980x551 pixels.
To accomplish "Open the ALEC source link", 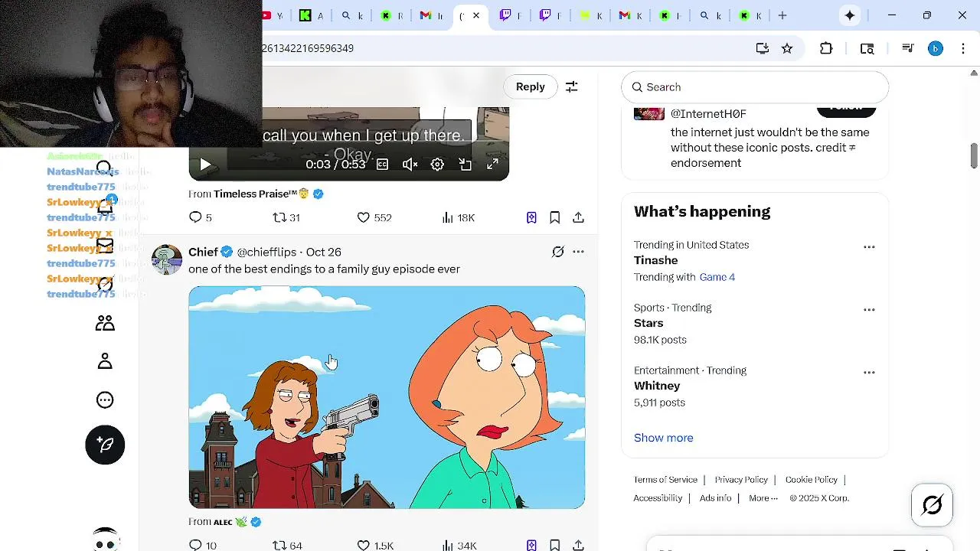I will point(223,522).
